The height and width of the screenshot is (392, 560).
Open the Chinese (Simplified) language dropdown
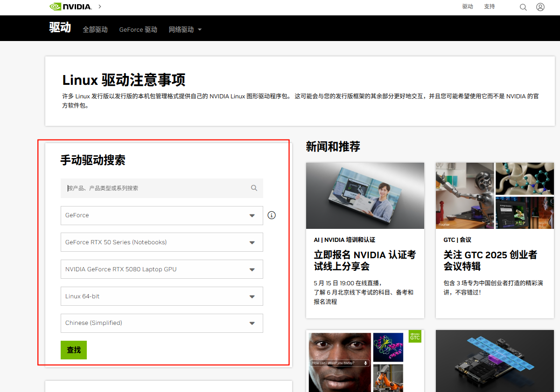(x=162, y=323)
